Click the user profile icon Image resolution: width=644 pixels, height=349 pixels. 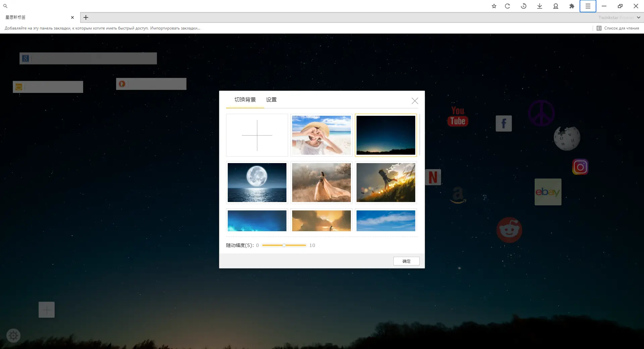tap(555, 6)
